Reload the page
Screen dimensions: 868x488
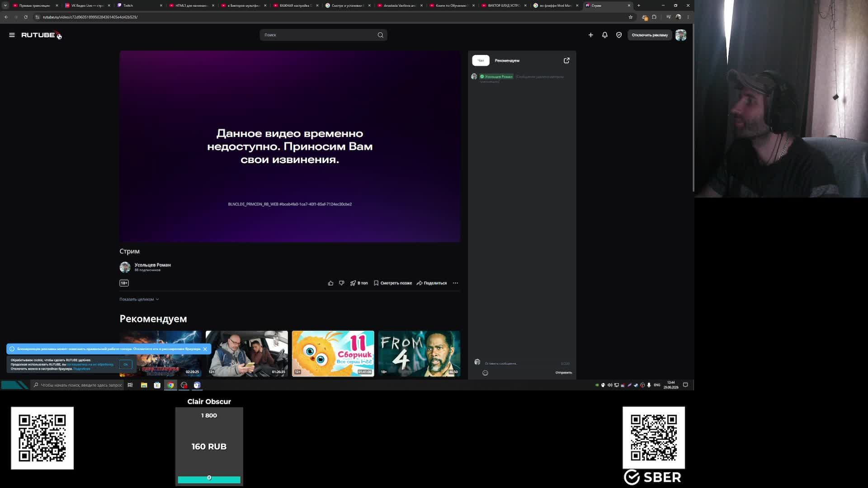(26, 17)
